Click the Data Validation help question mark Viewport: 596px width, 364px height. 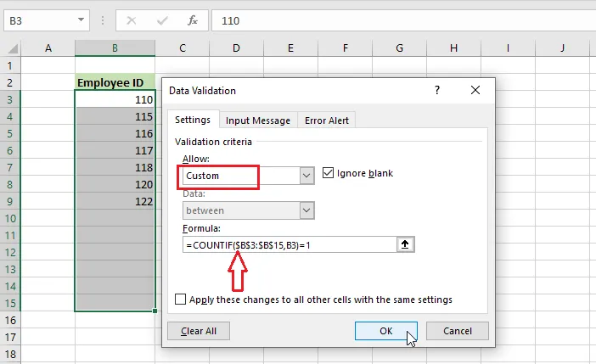437,90
